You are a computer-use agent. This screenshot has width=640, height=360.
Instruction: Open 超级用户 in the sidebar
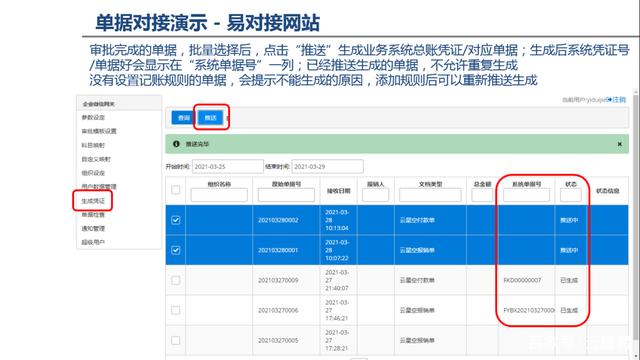click(93, 242)
